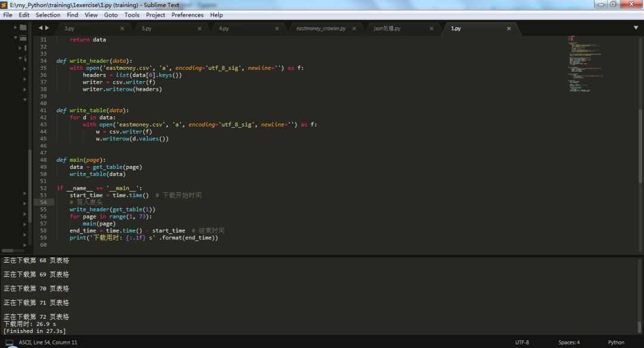
Task: Open the Python syntax selector
Action: (616, 343)
